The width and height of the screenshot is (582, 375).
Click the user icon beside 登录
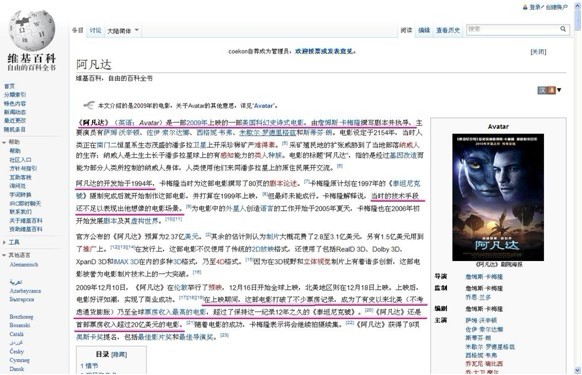coord(525,7)
